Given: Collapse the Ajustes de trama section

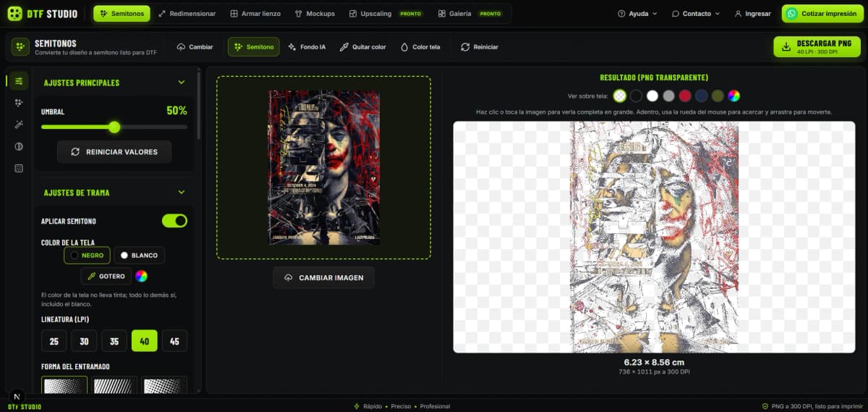Looking at the screenshot, I should coord(182,193).
